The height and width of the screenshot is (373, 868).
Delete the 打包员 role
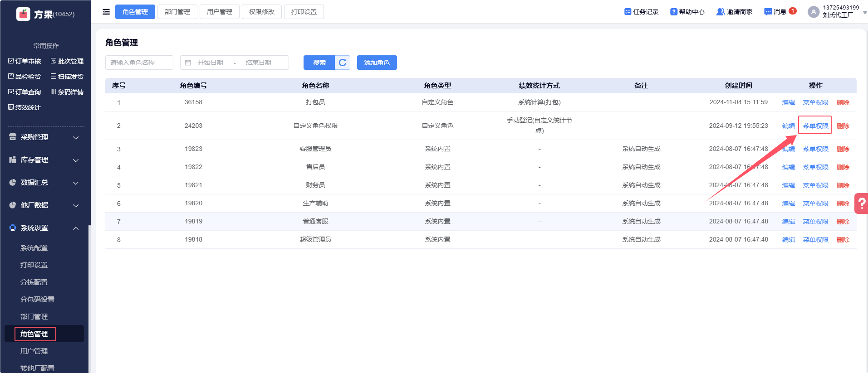tap(843, 102)
